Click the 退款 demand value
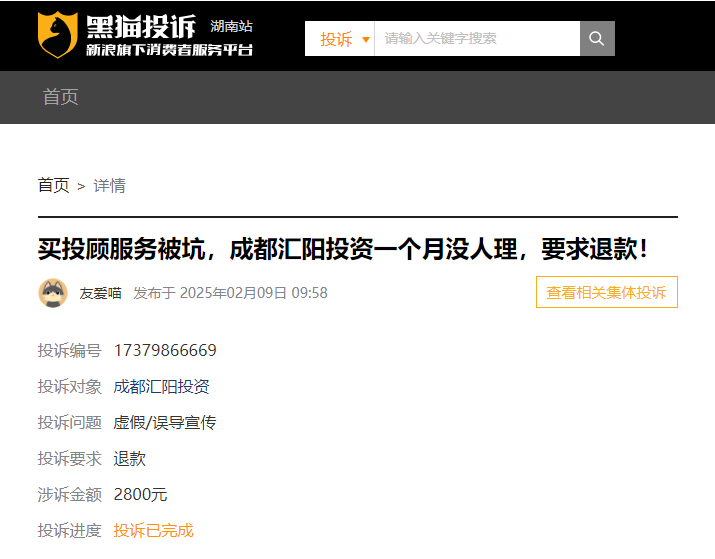Viewport: 715px width, 559px height. click(130, 459)
